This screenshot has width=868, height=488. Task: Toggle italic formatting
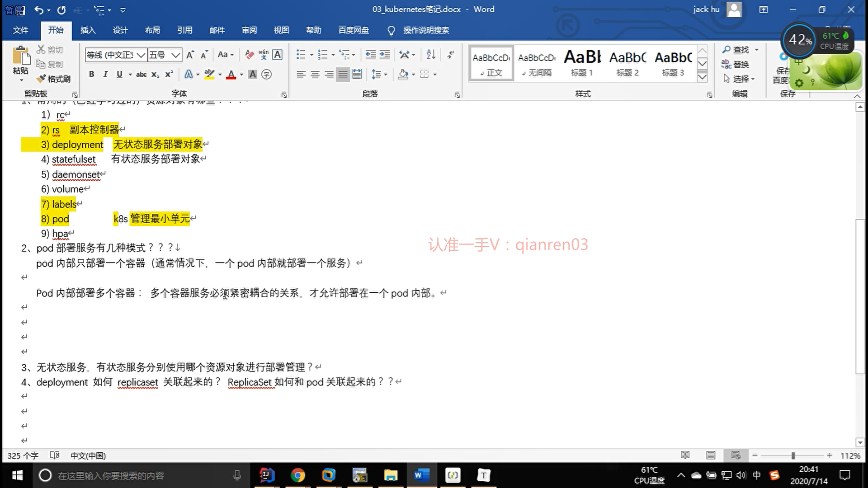tap(105, 75)
